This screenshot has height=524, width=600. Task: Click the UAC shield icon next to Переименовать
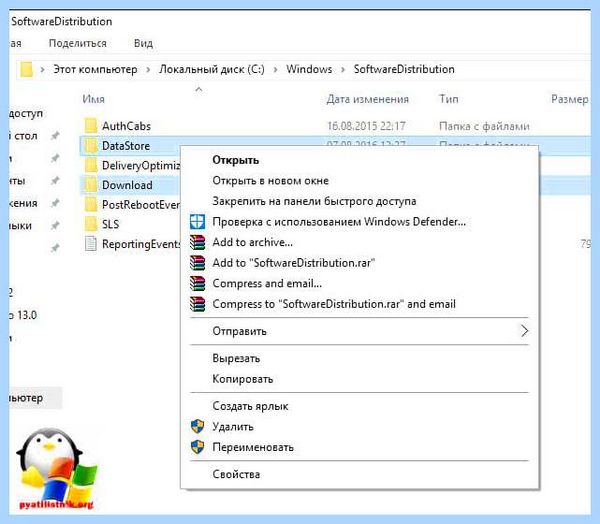[x=197, y=447]
